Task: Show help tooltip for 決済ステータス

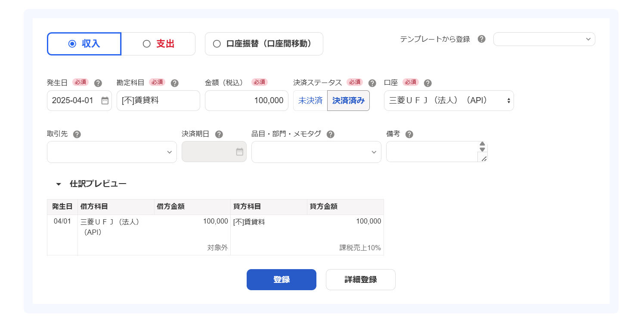Action: coord(372,83)
